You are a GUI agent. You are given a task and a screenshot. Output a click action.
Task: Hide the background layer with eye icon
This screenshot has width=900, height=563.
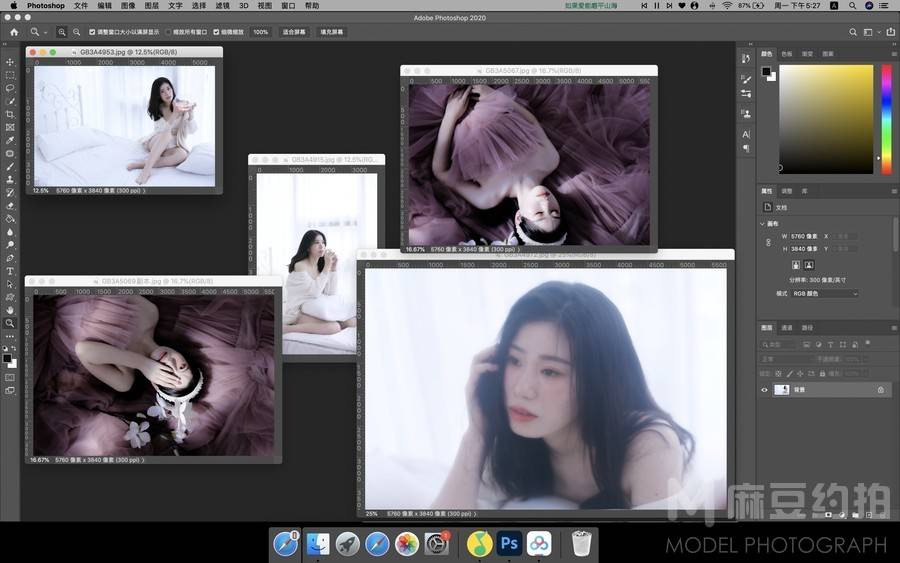pos(765,390)
